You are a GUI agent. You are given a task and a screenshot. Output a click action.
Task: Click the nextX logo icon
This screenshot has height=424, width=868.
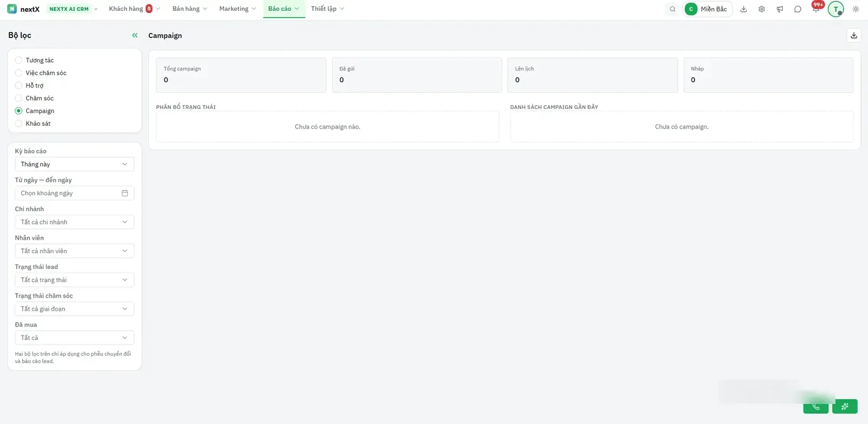(12, 9)
